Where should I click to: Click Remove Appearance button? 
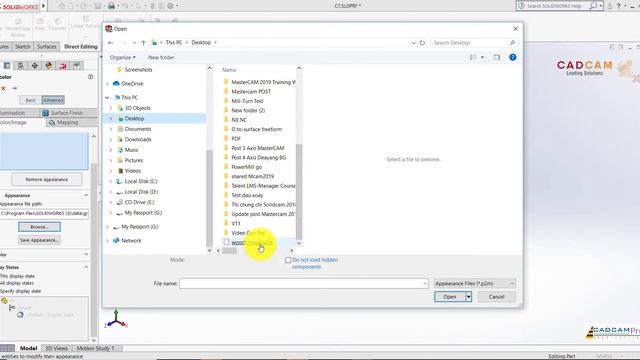(x=47, y=180)
